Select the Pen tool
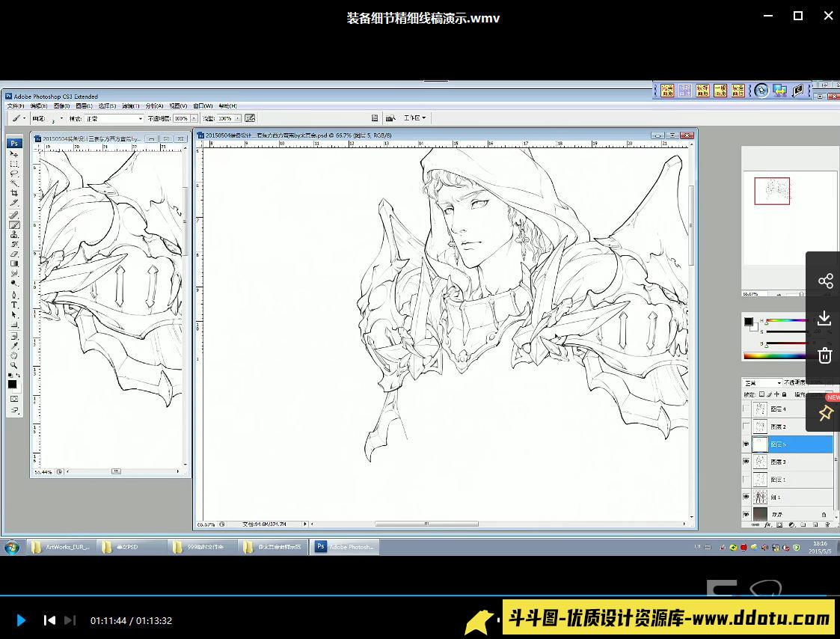The width and height of the screenshot is (840, 639). pyautogui.click(x=14, y=296)
